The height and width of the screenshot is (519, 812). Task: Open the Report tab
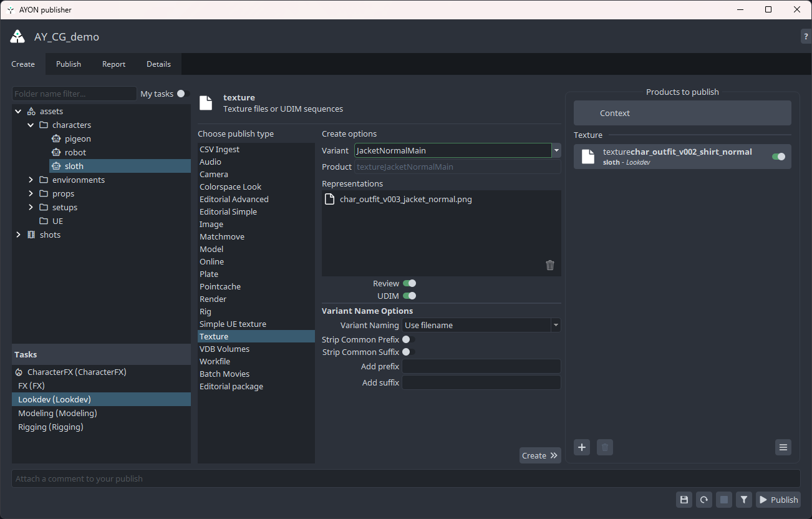pyautogui.click(x=114, y=64)
